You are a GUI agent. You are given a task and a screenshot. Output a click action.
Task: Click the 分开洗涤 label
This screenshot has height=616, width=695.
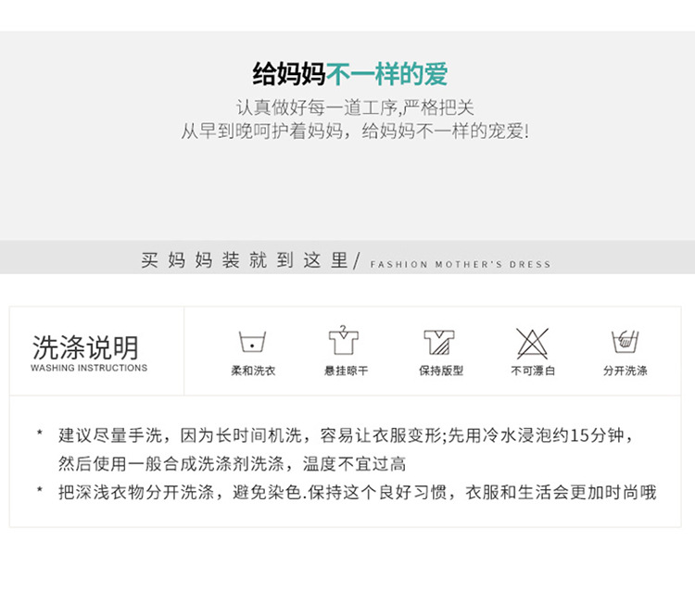tap(625, 371)
